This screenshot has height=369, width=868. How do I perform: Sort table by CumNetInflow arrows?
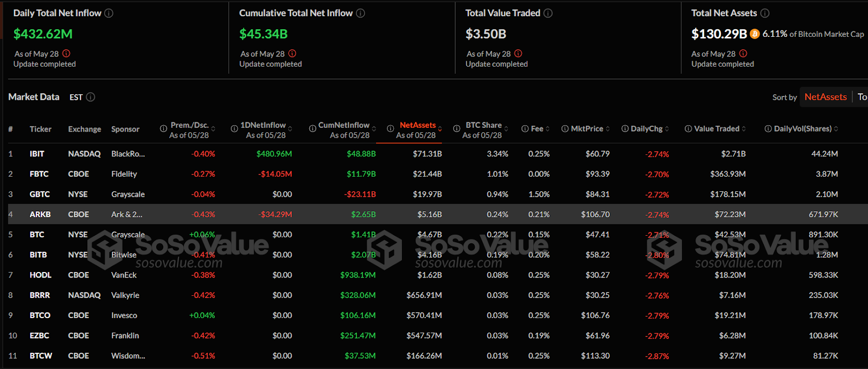[374, 129]
